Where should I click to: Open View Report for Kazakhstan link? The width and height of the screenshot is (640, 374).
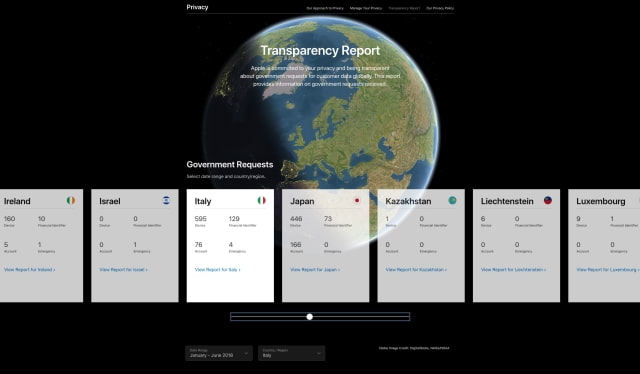(416, 269)
